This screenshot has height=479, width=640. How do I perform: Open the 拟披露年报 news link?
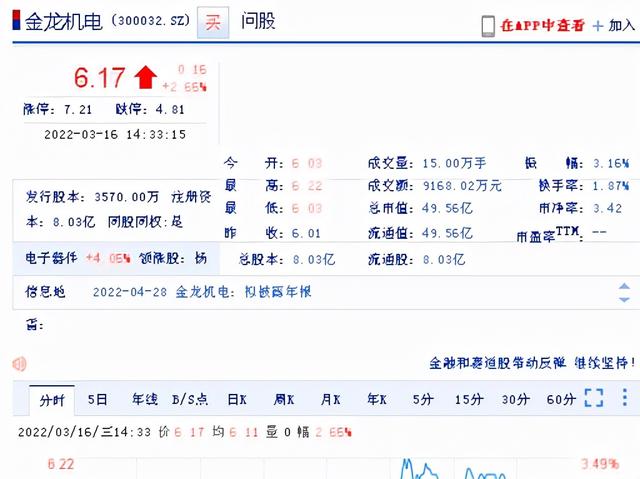point(278,292)
